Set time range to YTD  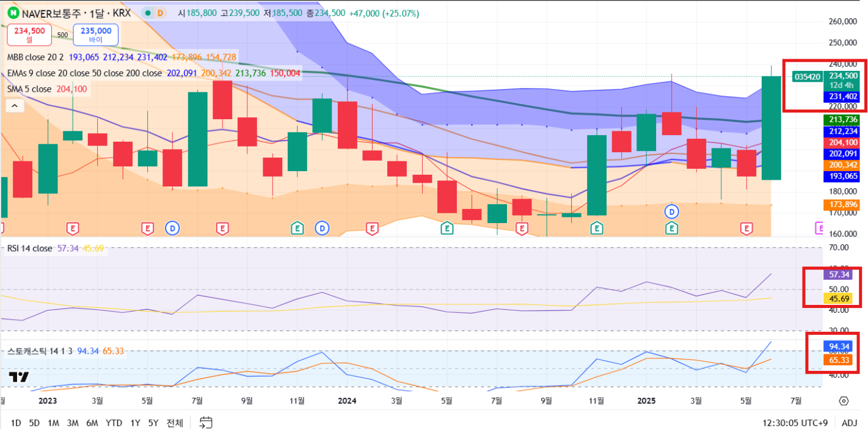coord(114,422)
